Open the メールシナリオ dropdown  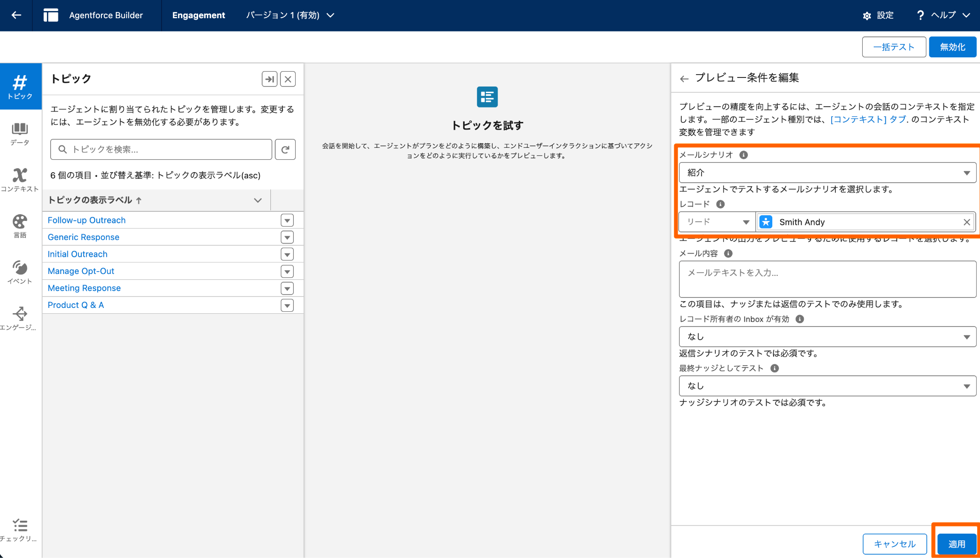pos(827,173)
